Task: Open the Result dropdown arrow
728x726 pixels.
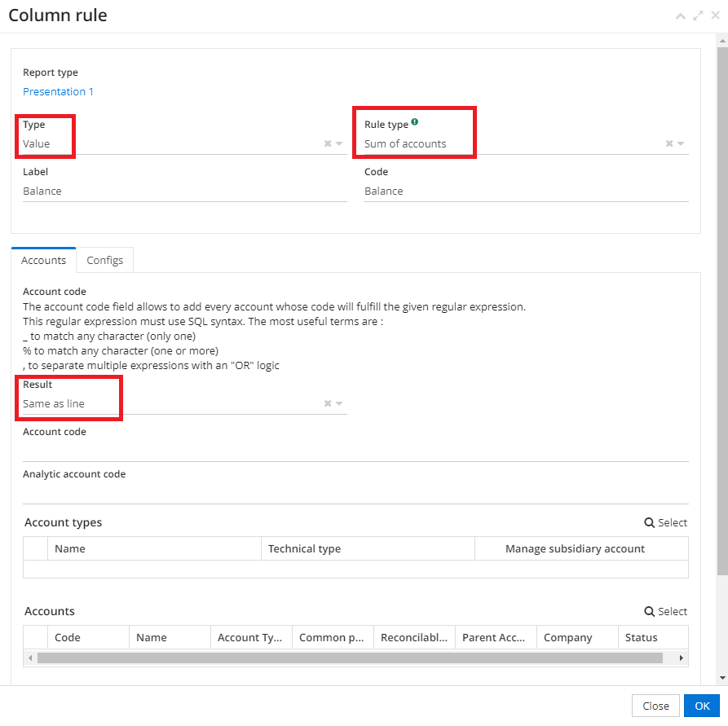Action: (339, 403)
